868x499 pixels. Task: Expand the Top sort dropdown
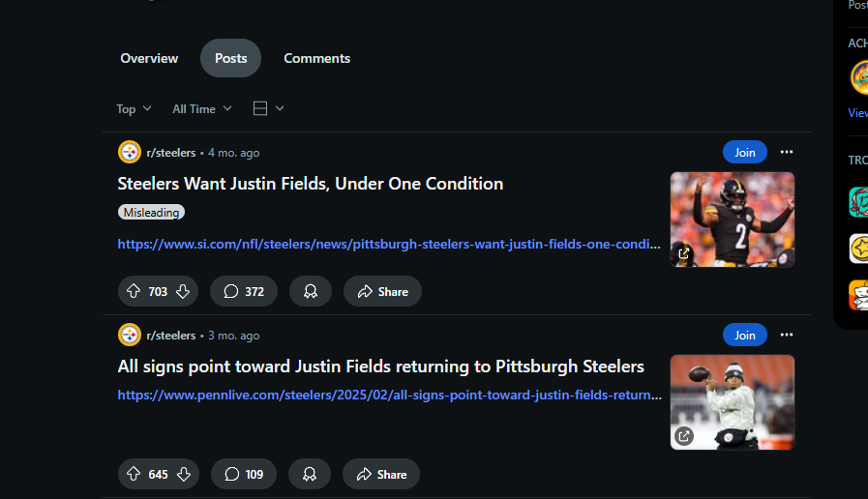(x=134, y=109)
